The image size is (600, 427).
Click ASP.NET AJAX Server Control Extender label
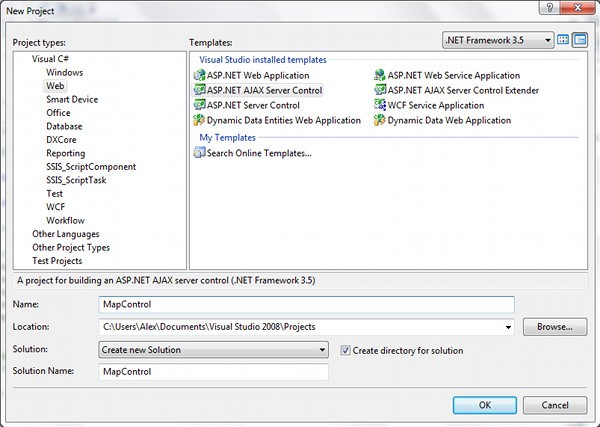pyautogui.click(x=463, y=90)
